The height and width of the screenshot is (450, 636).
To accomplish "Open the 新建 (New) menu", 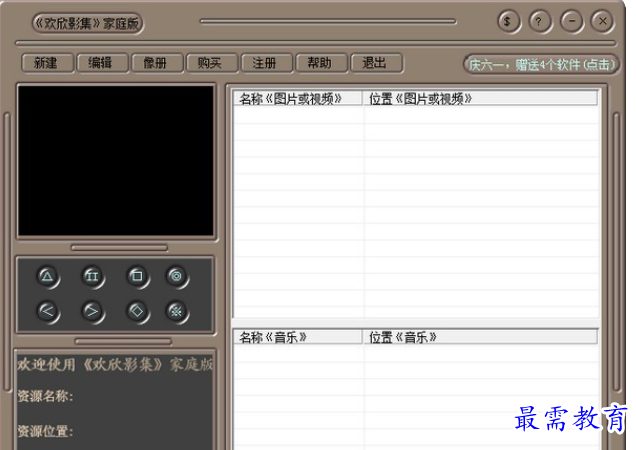I will click(47, 63).
